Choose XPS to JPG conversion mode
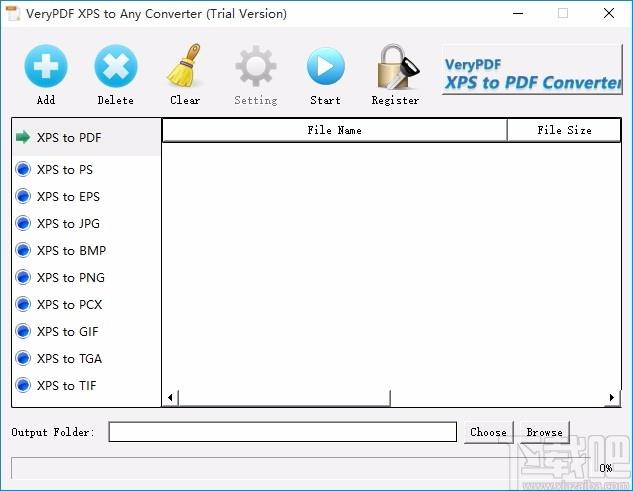633x491 pixels. [x=68, y=224]
